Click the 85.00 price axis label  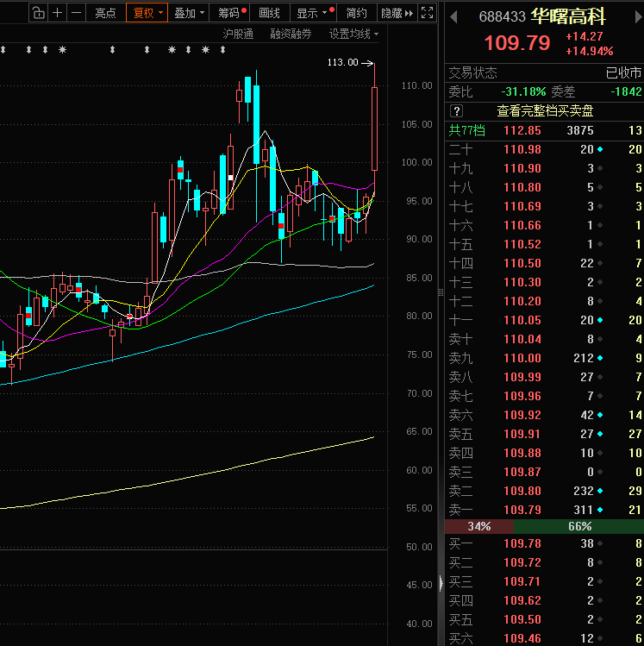(419, 278)
